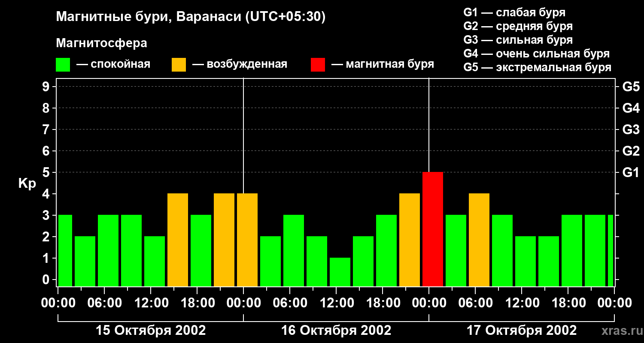The image size is (644, 343).
Task: Click the green bar between red and orange bars
Action: (x=456, y=251)
